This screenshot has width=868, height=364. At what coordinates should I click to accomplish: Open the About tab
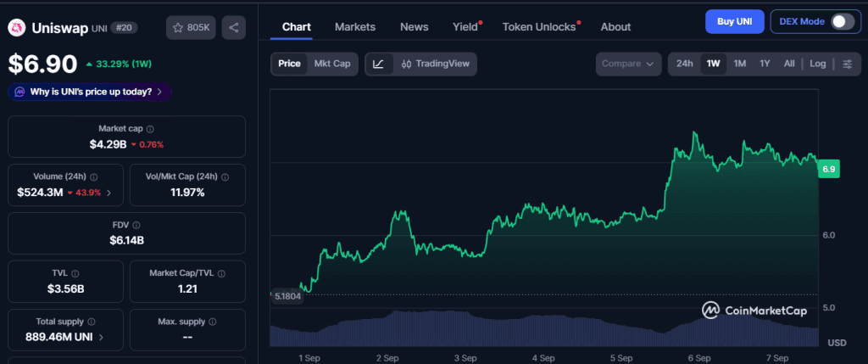[x=615, y=26]
